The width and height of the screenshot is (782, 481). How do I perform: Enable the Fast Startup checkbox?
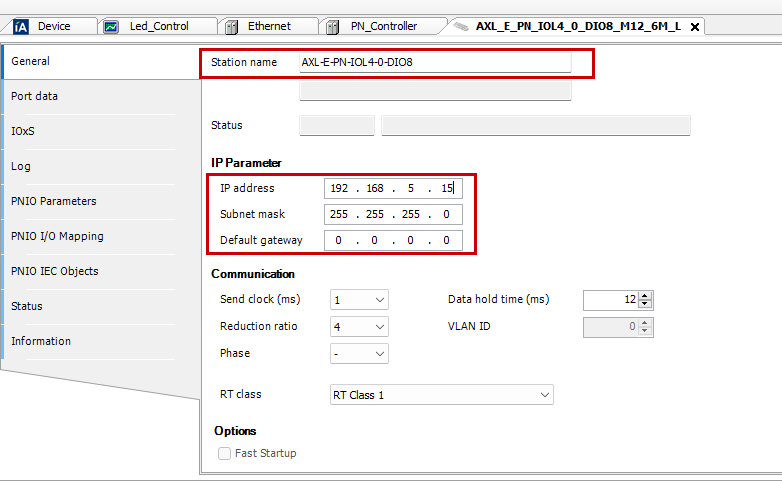[x=224, y=453]
